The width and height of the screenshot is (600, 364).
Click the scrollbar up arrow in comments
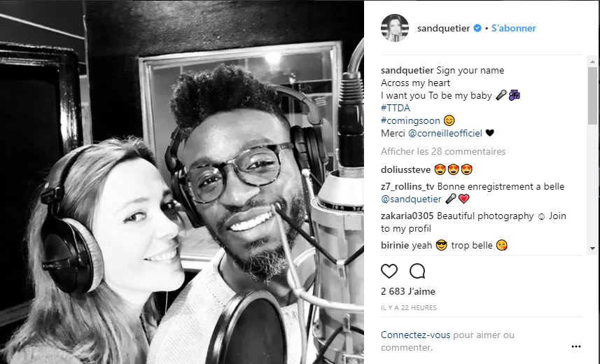pos(592,61)
